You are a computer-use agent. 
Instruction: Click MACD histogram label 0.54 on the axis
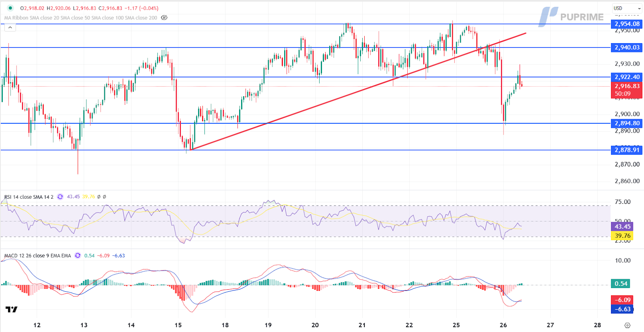[x=621, y=284]
